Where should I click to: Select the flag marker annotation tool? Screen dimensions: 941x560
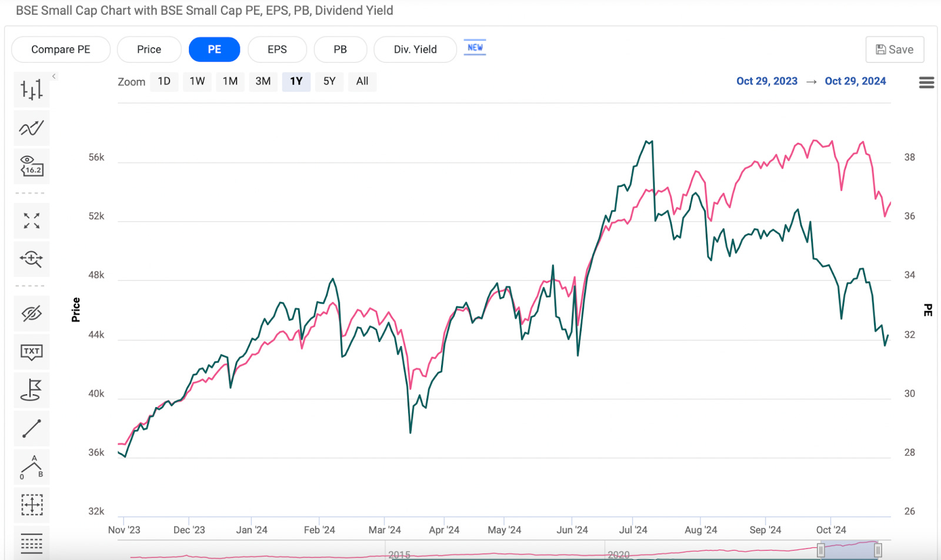[x=32, y=390]
